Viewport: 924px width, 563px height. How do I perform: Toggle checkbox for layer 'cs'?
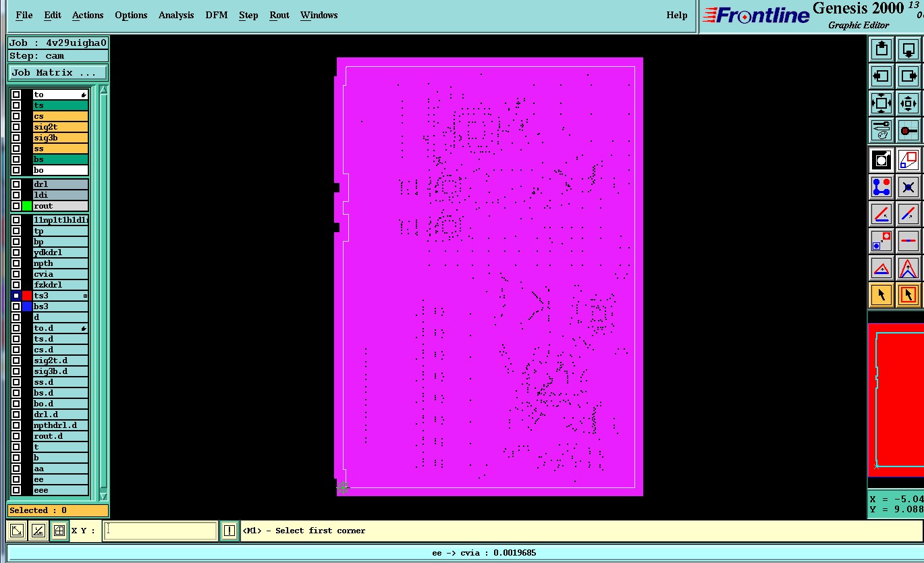point(16,116)
